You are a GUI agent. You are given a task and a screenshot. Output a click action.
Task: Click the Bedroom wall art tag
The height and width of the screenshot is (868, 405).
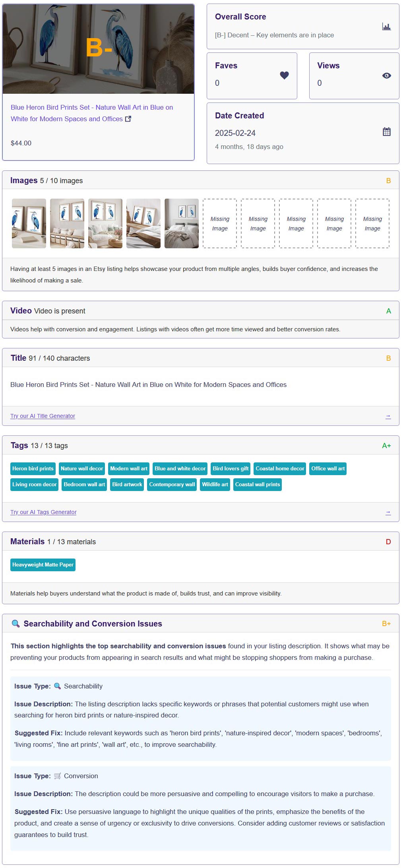click(x=84, y=484)
